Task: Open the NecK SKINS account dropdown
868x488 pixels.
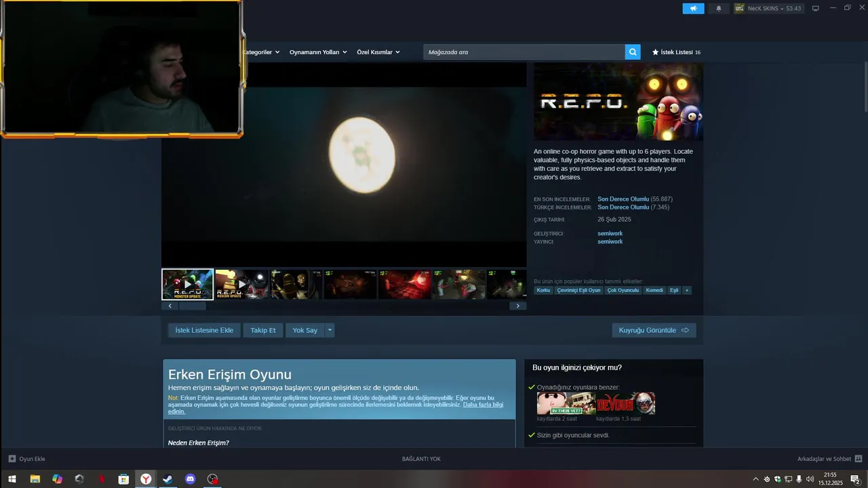Action: coord(770,8)
